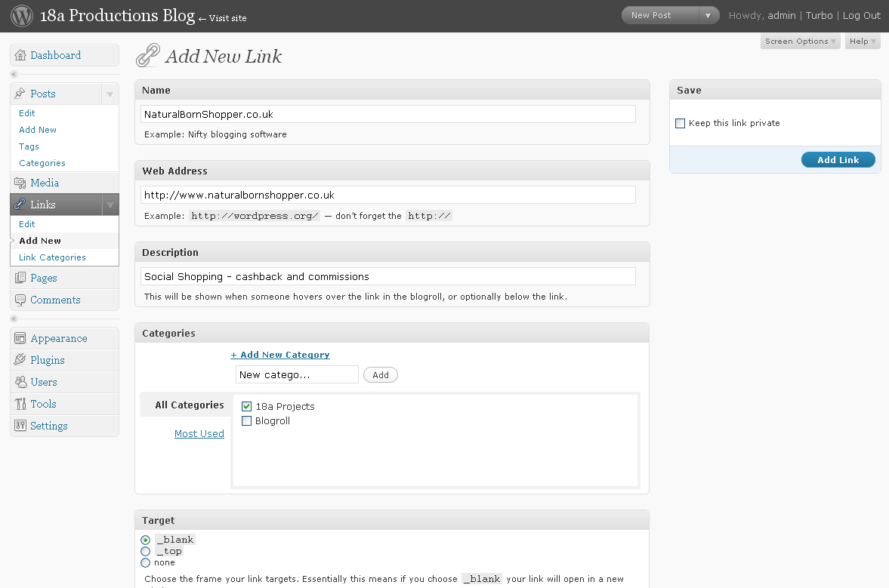Check Keep this link private

(x=681, y=124)
